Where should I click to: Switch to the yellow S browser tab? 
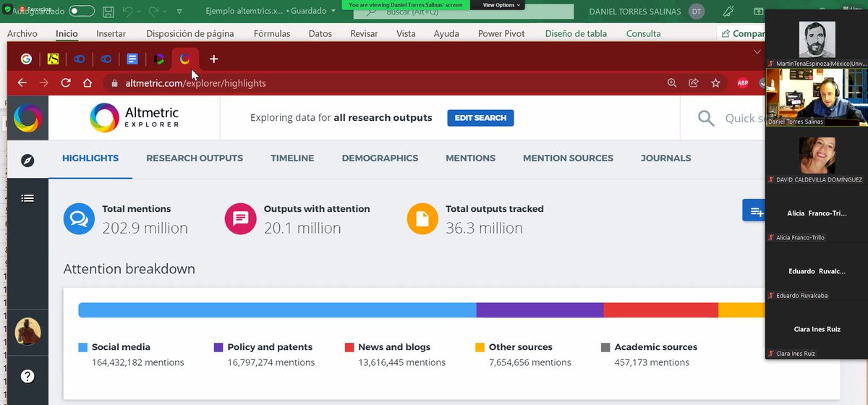(53, 59)
